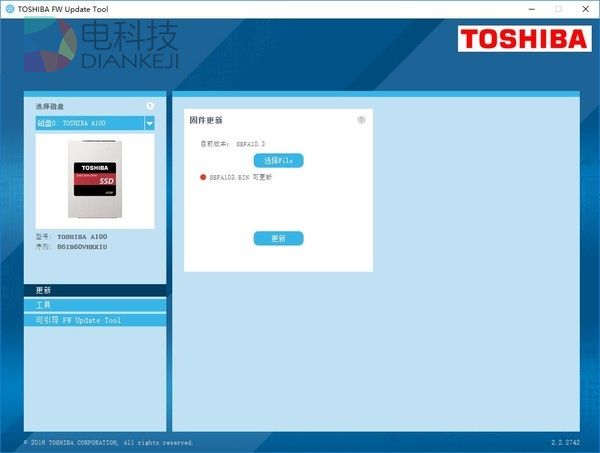Screen dimensions: 600x453
Task: Close the TOSHIBA FW Update Tool window
Action: click(584, 8)
